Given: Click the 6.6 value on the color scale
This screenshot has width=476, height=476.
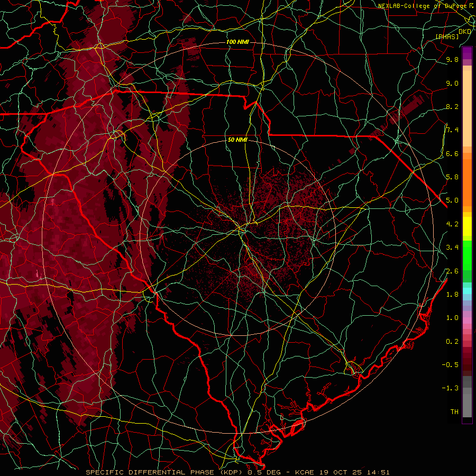Looking at the screenshot, I should tap(452, 153).
